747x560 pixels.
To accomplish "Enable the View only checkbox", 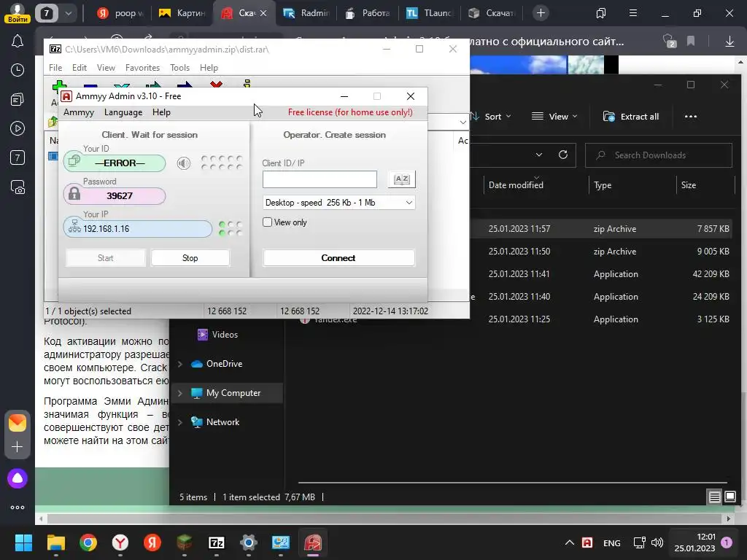I will pos(267,222).
